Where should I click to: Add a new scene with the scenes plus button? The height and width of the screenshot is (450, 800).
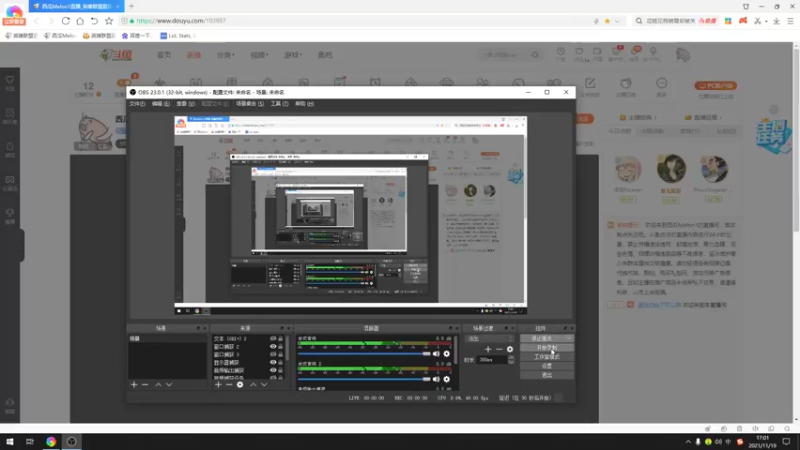134,385
